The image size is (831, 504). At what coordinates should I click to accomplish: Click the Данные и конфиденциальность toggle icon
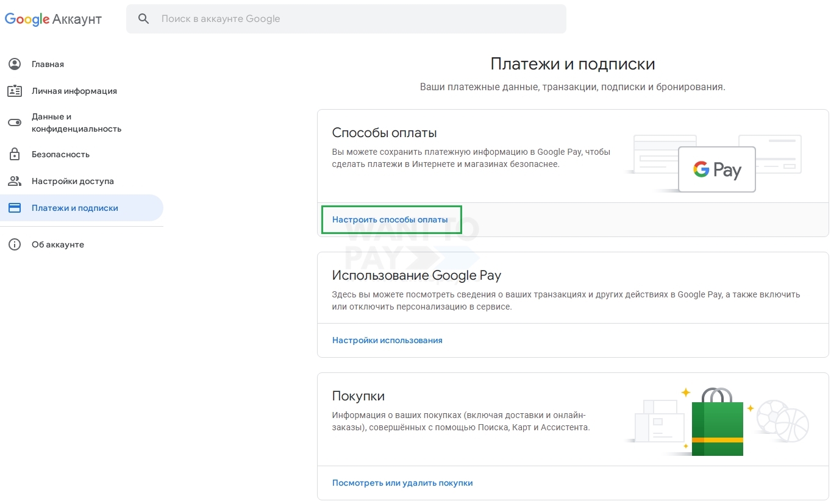[x=14, y=122]
